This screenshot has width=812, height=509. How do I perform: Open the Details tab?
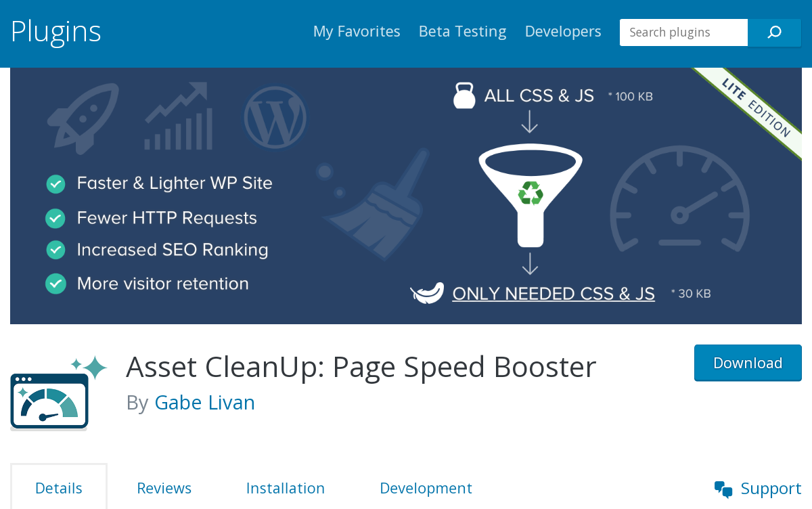pyautogui.click(x=59, y=488)
